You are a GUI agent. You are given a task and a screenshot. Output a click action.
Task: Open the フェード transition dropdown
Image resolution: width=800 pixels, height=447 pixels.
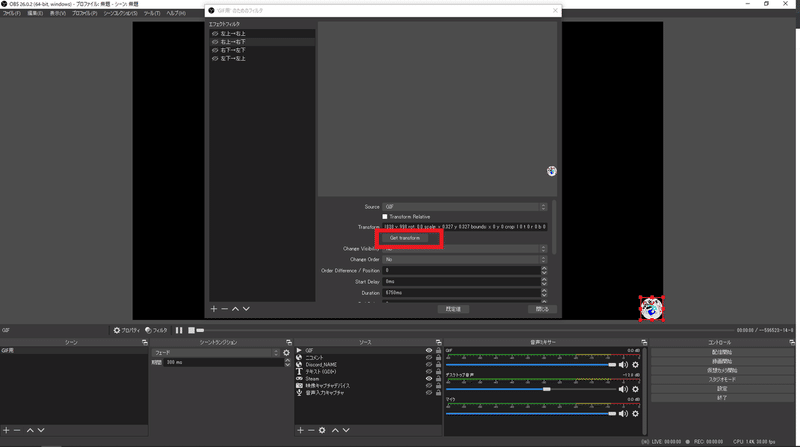point(216,353)
